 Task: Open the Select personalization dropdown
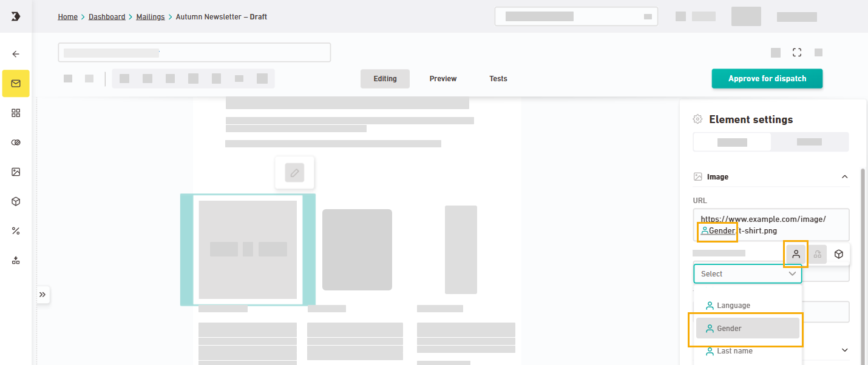[x=747, y=274]
